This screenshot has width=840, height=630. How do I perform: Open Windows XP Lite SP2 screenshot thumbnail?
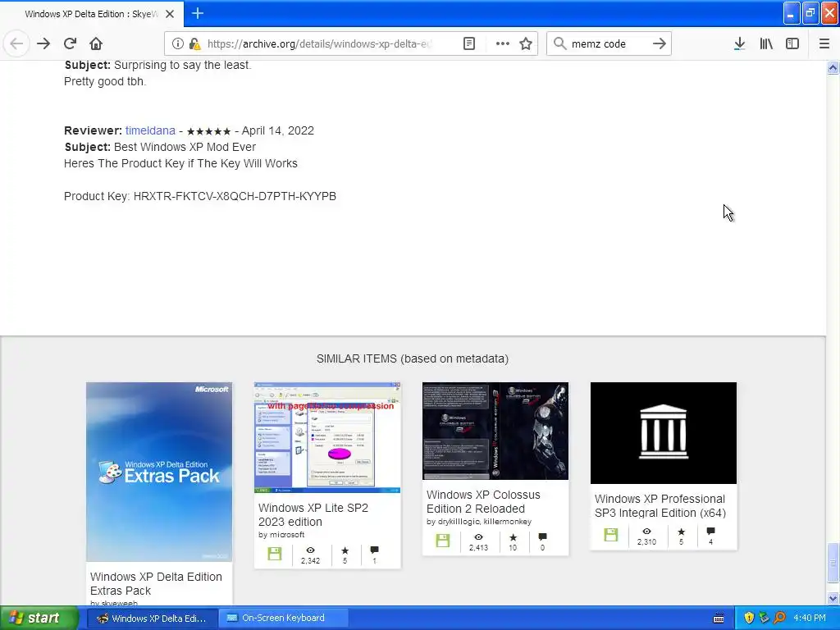(x=327, y=438)
